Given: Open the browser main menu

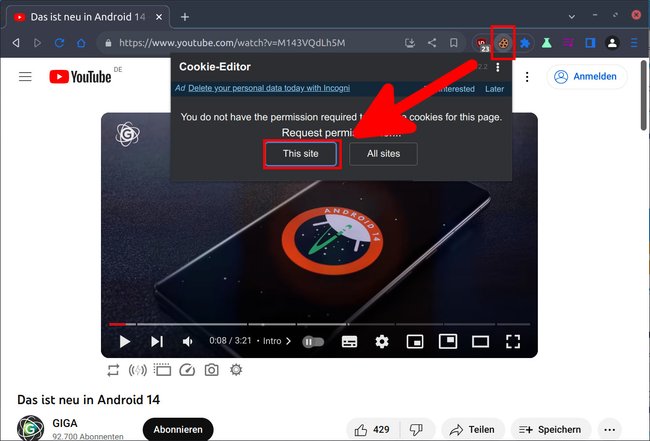Looking at the screenshot, I should click(x=634, y=43).
